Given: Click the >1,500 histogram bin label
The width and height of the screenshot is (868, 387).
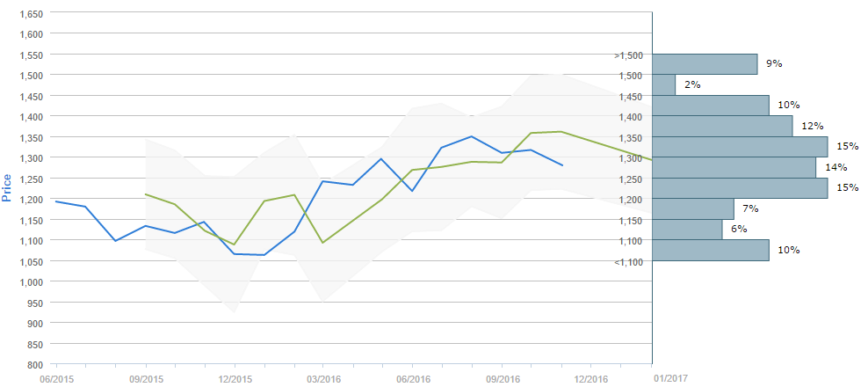Looking at the screenshot, I should pos(629,55).
